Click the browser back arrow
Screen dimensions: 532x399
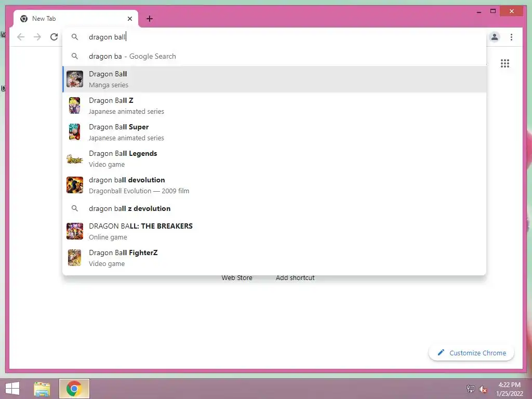21,37
